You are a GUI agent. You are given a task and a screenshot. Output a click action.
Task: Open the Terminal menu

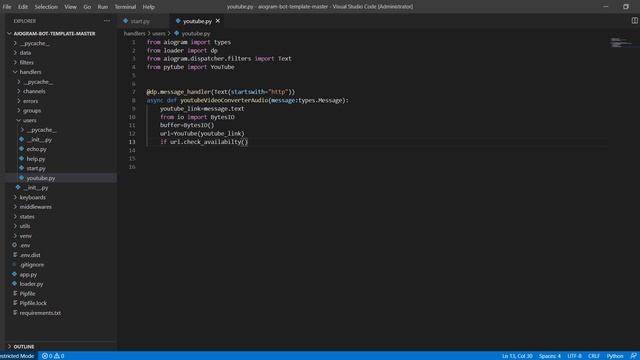pos(125,7)
